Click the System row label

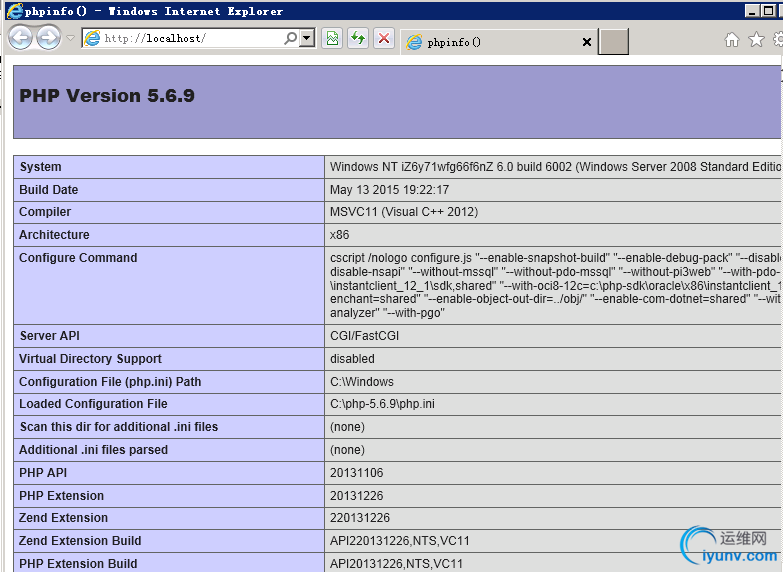pyautogui.click(x=40, y=167)
